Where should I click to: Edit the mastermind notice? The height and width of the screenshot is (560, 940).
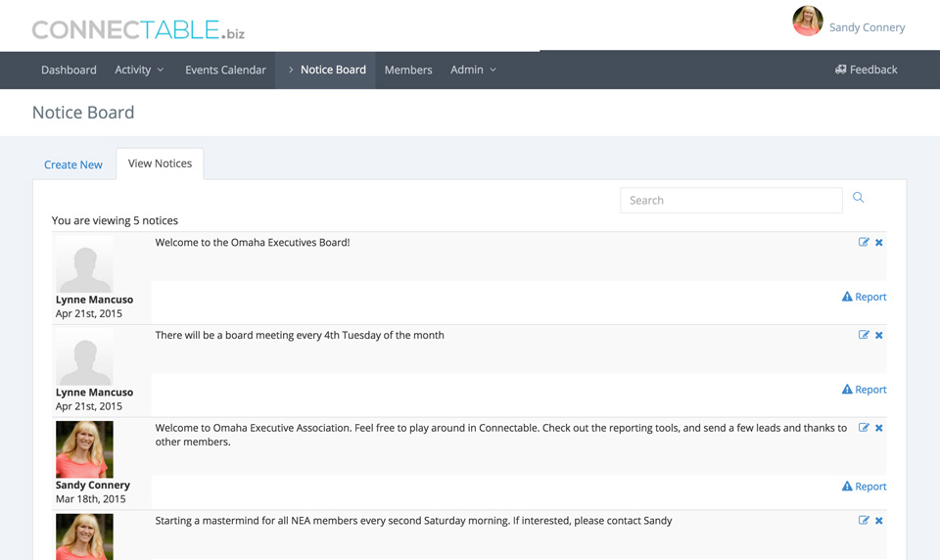click(x=864, y=521)
